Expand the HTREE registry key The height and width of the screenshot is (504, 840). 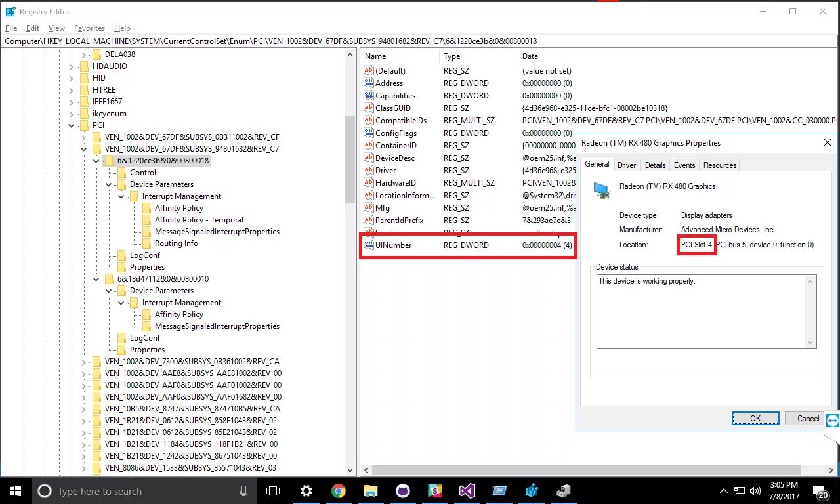71,90
